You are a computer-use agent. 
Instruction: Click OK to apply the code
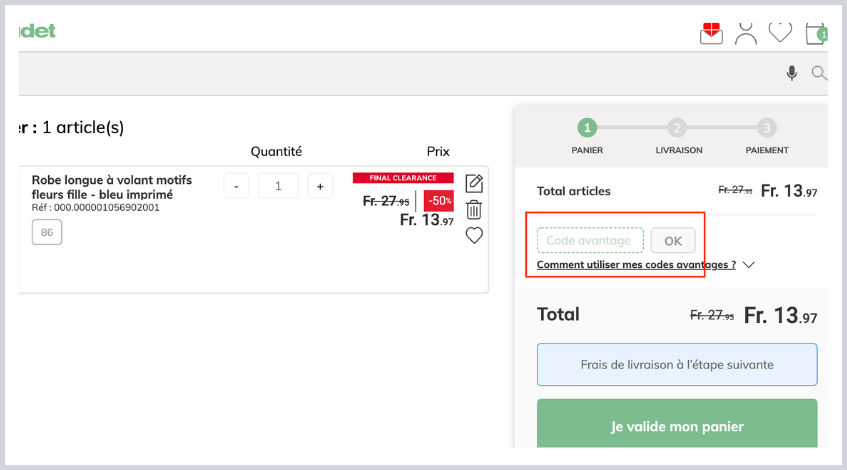(x=673, y=240)
